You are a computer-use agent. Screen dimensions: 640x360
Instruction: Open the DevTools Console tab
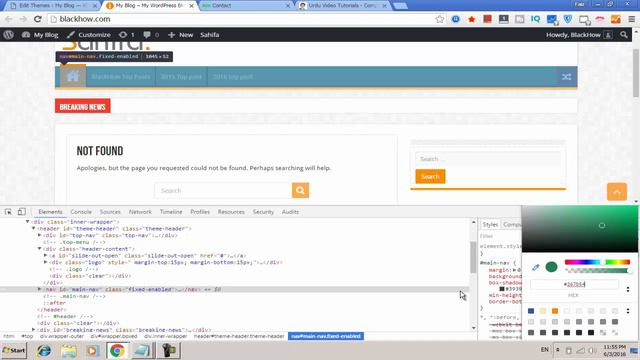point(81,212)
